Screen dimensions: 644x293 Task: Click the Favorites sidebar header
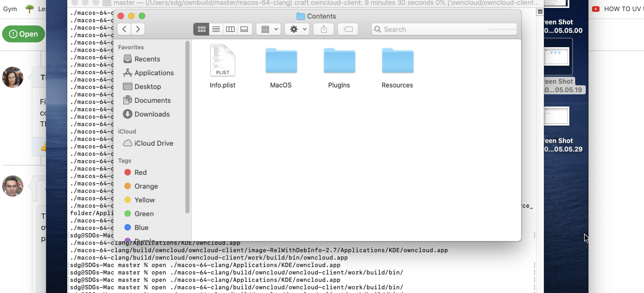tap(131, 47)
